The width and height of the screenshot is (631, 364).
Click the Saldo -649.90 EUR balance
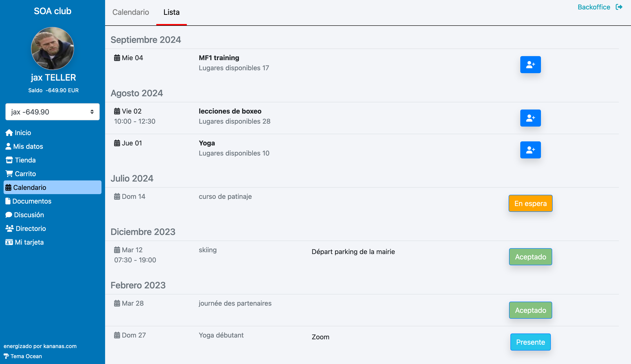tap(53, 90)
